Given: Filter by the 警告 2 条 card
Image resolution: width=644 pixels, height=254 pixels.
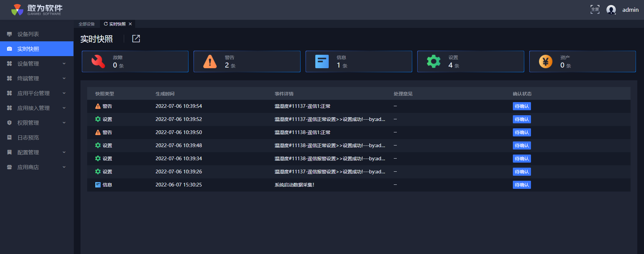Looking at the screenshot, I should click(247, 61).
